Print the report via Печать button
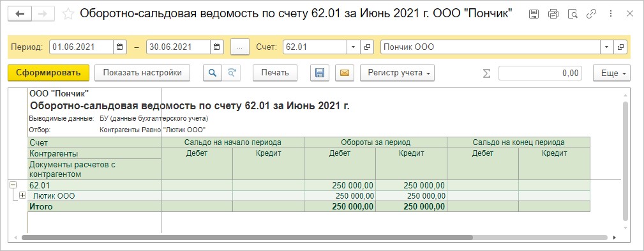This screenshot has height=251, width=644. click(x=275, y=73)
